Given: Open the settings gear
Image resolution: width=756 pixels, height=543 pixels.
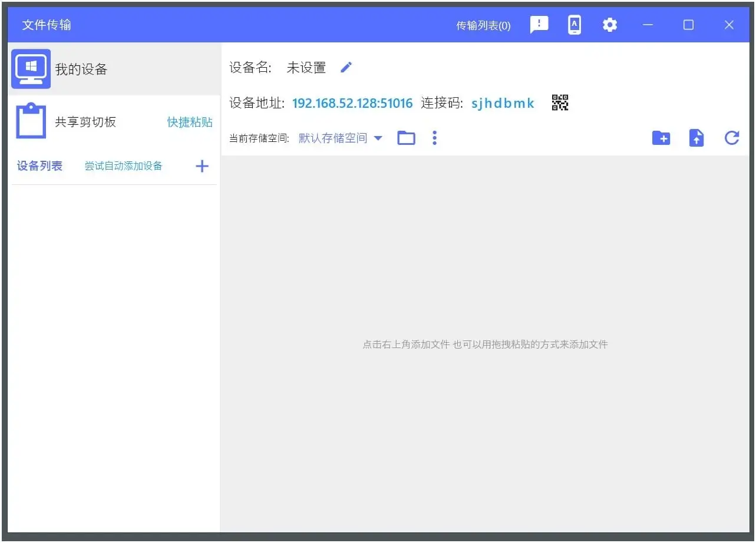Looking at the screenshot, I should click(x=609, y=25).
